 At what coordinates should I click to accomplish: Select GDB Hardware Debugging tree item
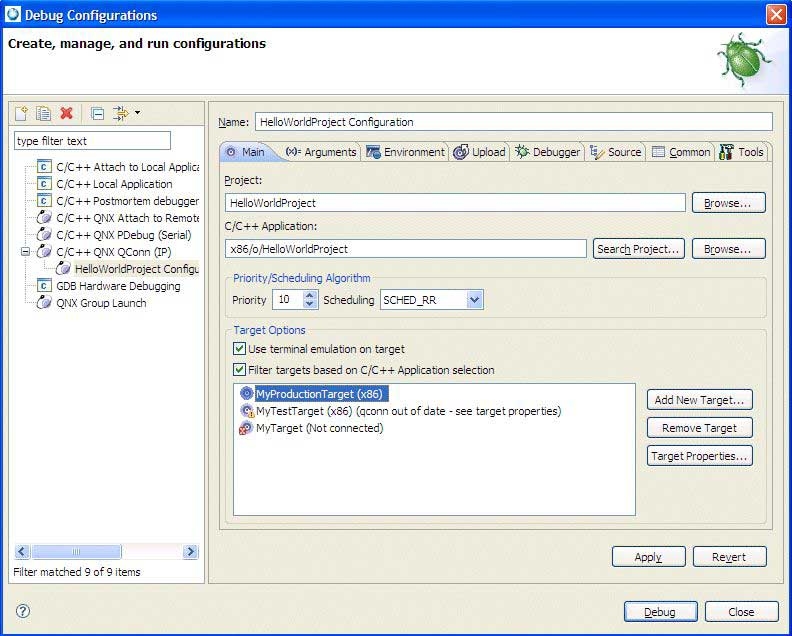(x=118, y=286)
